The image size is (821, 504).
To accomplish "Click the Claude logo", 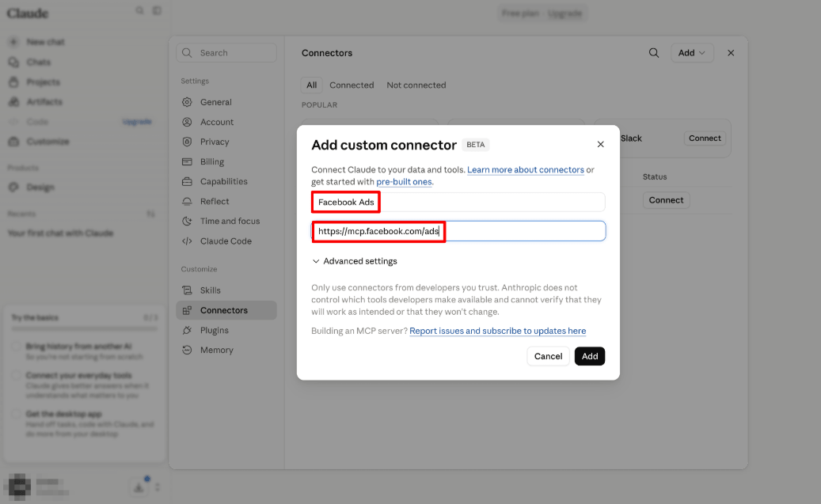I will point(27,13).
